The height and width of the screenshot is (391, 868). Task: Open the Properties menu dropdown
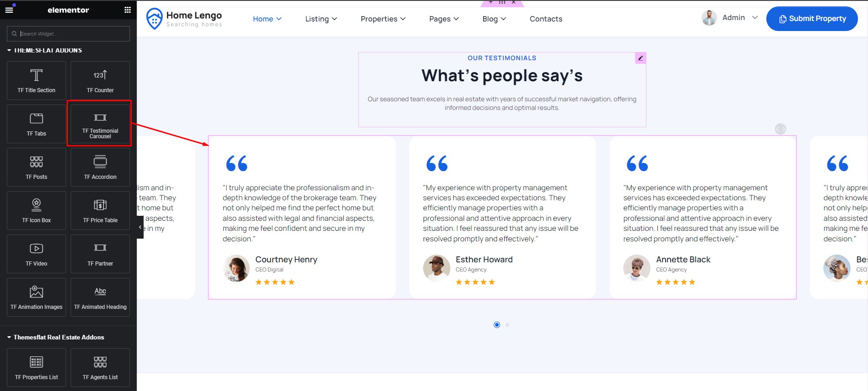click(383, 19)
